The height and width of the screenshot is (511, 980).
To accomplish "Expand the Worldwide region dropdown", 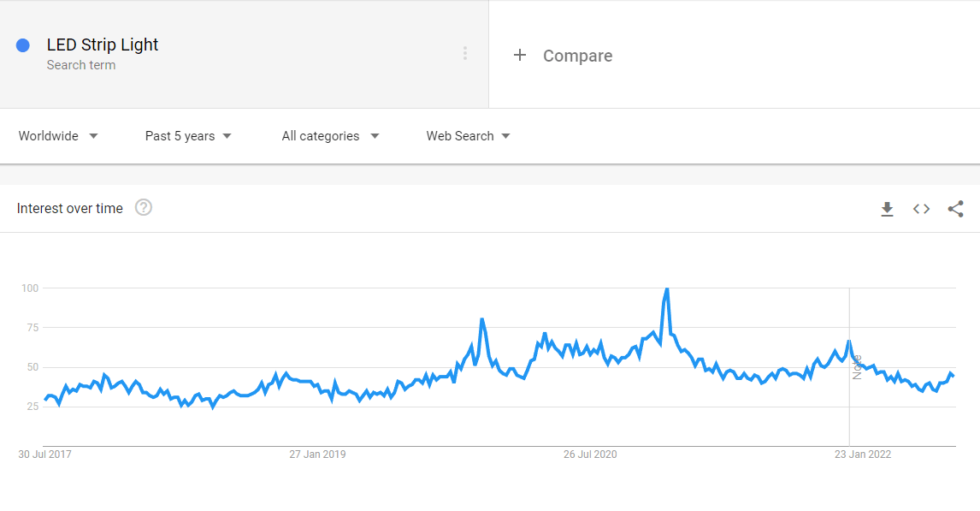I will [58, 136].
